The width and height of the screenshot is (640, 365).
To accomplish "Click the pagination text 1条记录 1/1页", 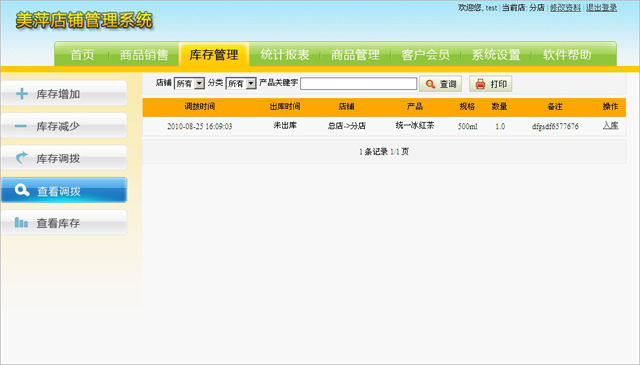I will tap(384, 152).
